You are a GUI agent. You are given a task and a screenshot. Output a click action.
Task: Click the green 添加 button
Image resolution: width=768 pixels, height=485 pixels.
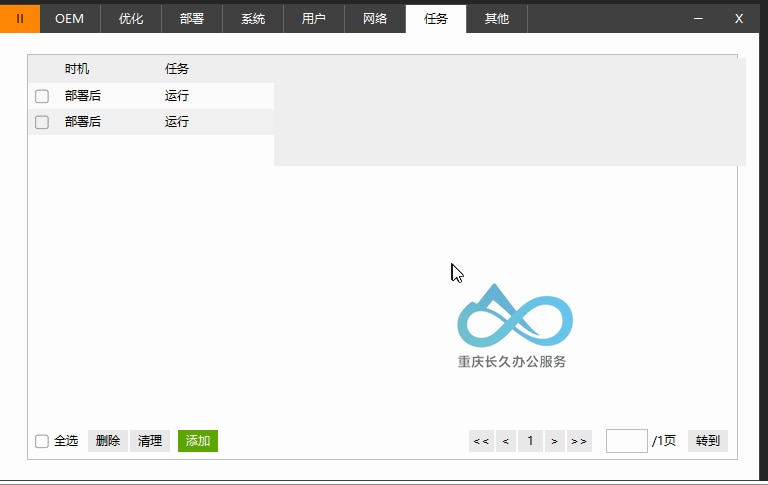point(198,441)
